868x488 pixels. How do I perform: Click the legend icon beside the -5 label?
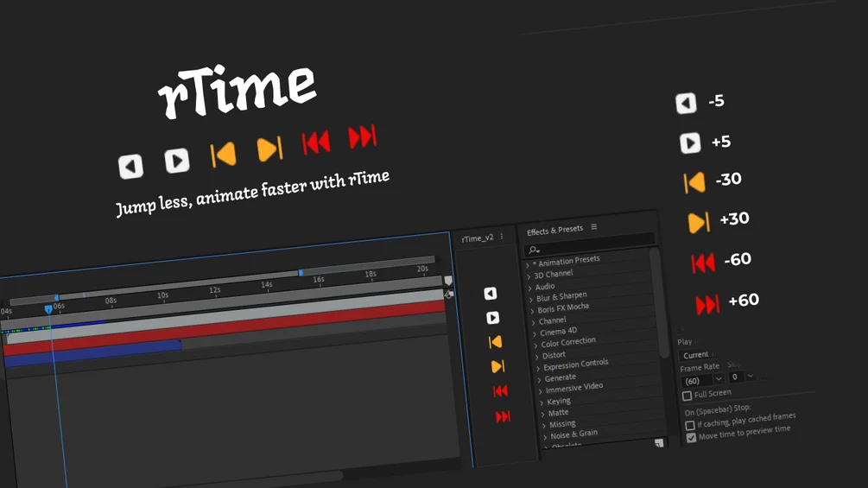coord(686,103)
